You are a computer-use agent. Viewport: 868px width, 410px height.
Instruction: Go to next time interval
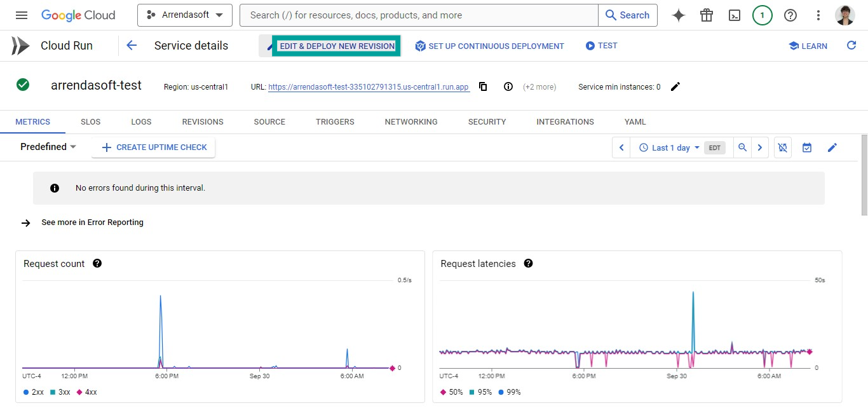click(760, 147)
